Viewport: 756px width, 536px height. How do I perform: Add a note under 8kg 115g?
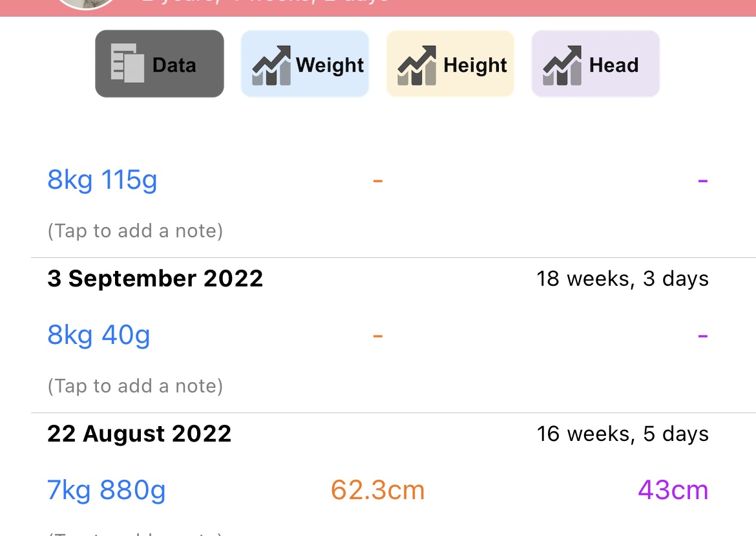[x=135, y=231]
